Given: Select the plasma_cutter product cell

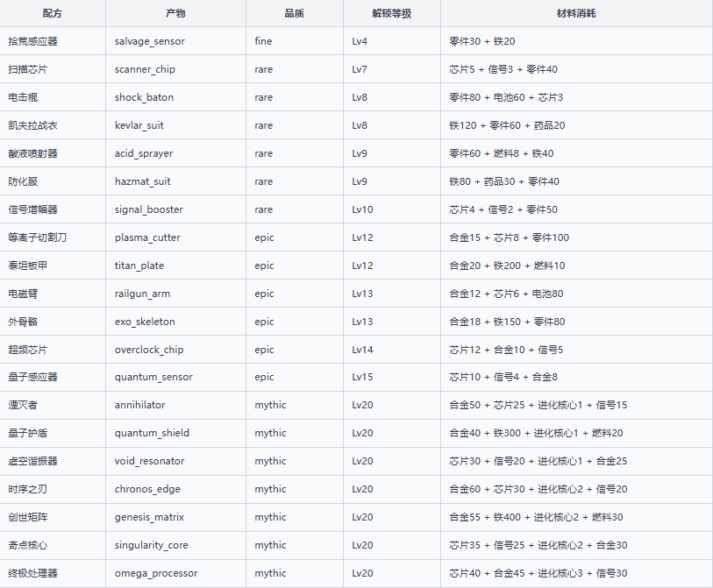Looking at the screenshot, I should click(175, 237).
